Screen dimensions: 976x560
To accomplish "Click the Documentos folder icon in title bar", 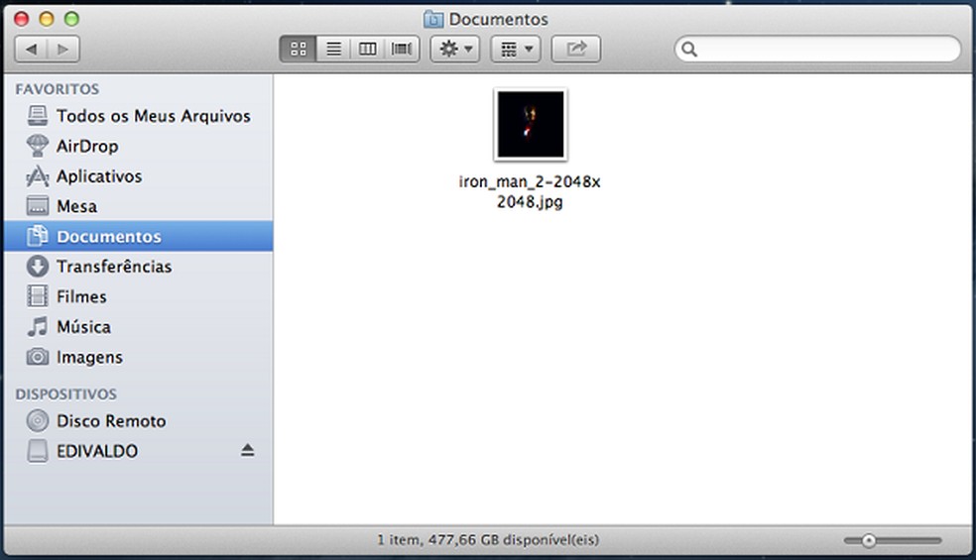I will tap(433, 19).
